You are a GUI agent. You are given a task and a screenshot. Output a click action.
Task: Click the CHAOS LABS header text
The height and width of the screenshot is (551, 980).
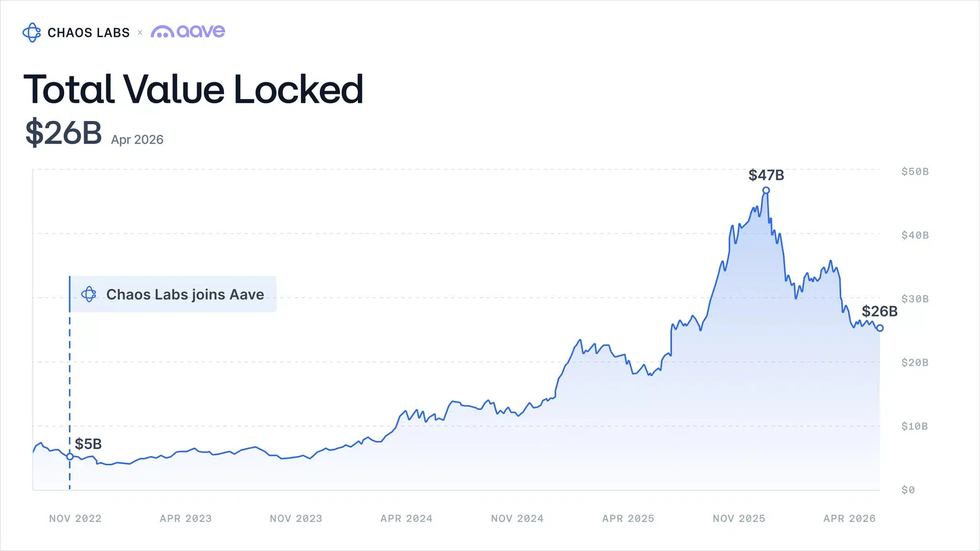(x=89, y=33)
